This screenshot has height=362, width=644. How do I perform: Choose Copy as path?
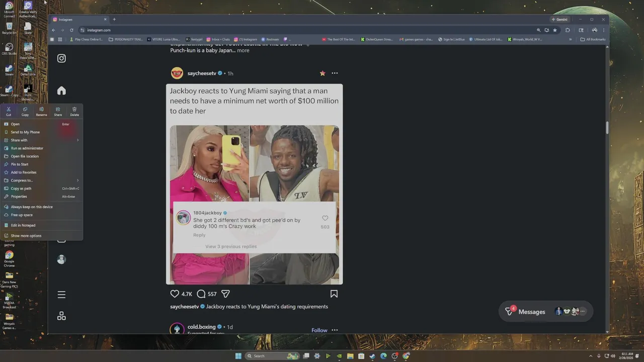[42, 189]
